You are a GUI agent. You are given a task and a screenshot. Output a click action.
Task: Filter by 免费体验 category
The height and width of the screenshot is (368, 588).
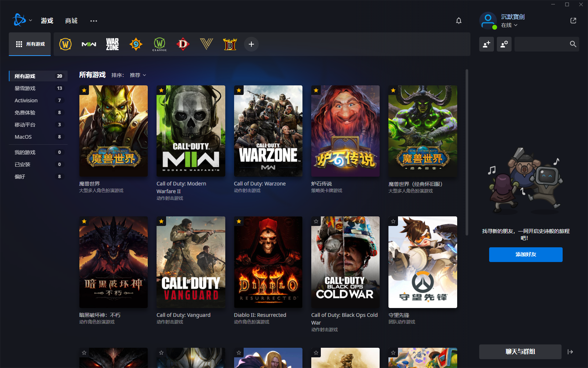[x=38, y=113]
